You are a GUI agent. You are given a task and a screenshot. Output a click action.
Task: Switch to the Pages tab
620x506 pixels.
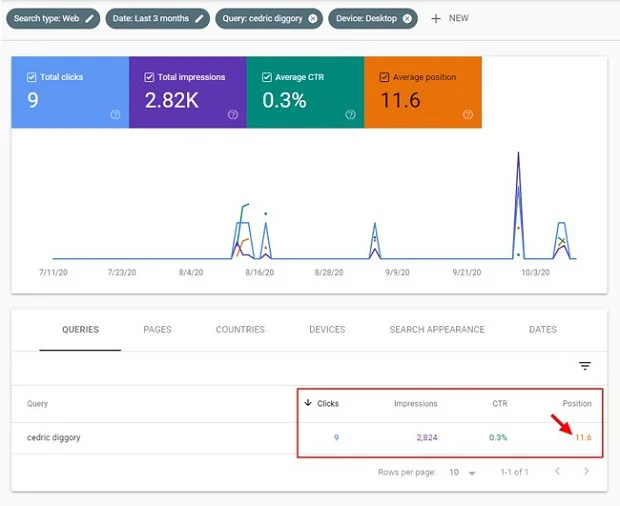click(x=157, y=329)
